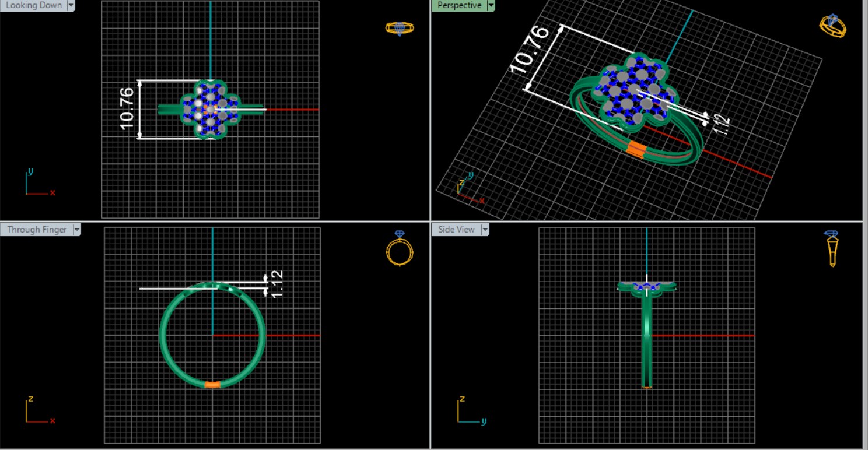Select the 1.12 dimension in Through Finger view

[276, 283]
